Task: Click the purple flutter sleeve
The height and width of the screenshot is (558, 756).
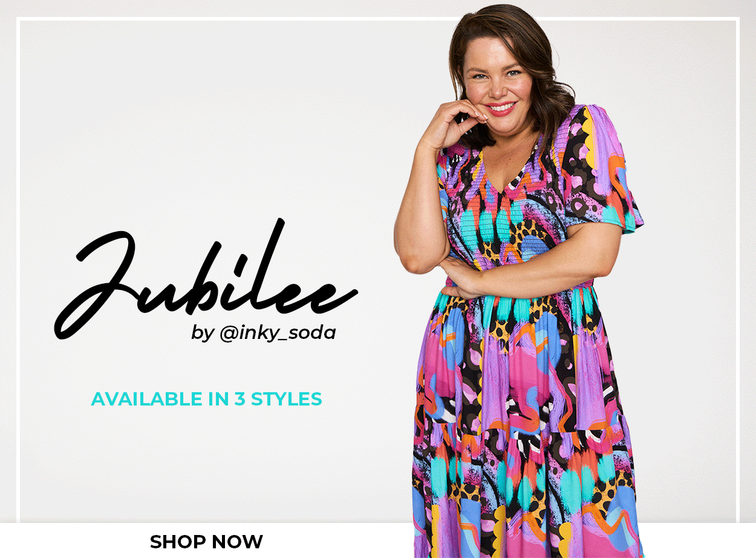Action: [x=605, y=169]
